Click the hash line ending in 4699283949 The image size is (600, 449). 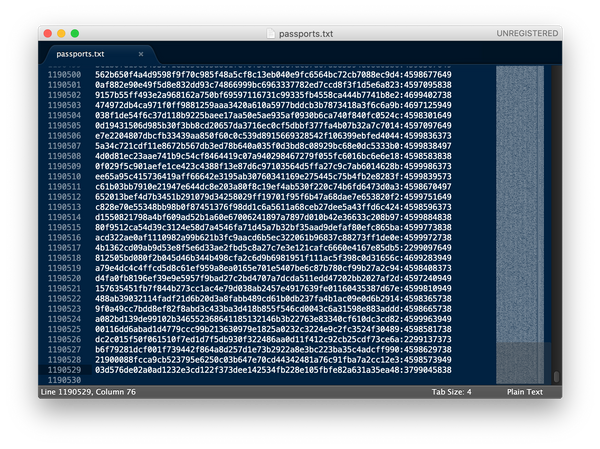(273, 258)
